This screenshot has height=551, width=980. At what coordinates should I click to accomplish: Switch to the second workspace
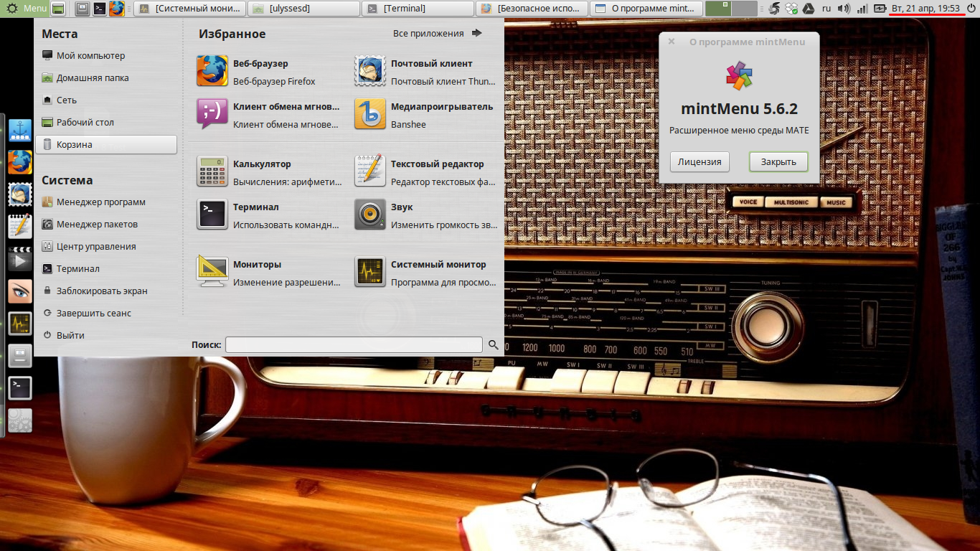pos(745,9)
